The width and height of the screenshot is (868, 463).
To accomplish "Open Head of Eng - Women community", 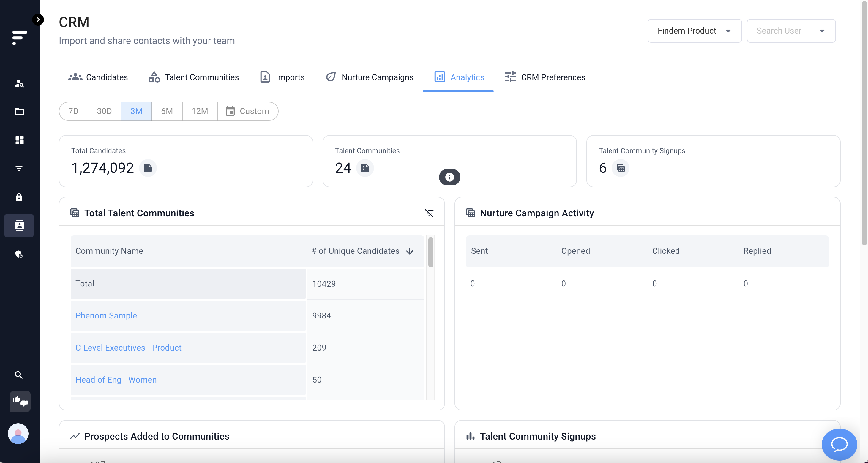I will pos(116,380).
